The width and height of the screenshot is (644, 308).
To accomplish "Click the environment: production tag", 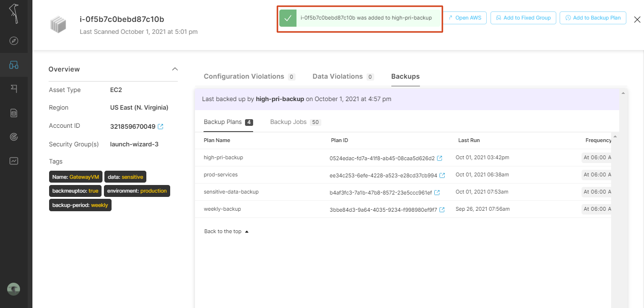I will (x=137, y=191).
